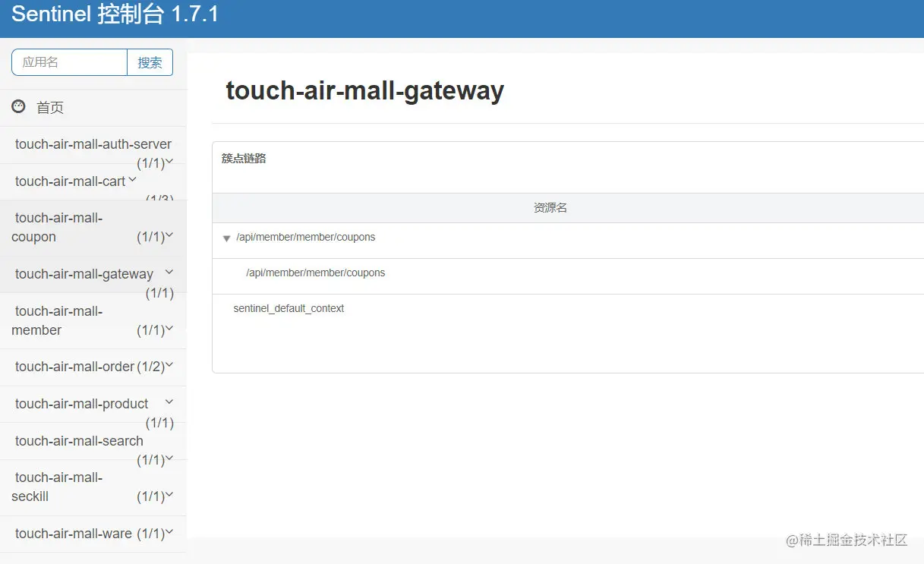Click Sentinel 控制台 1.7.1 header title
924x564 pixels.
[x=115, y=14]
